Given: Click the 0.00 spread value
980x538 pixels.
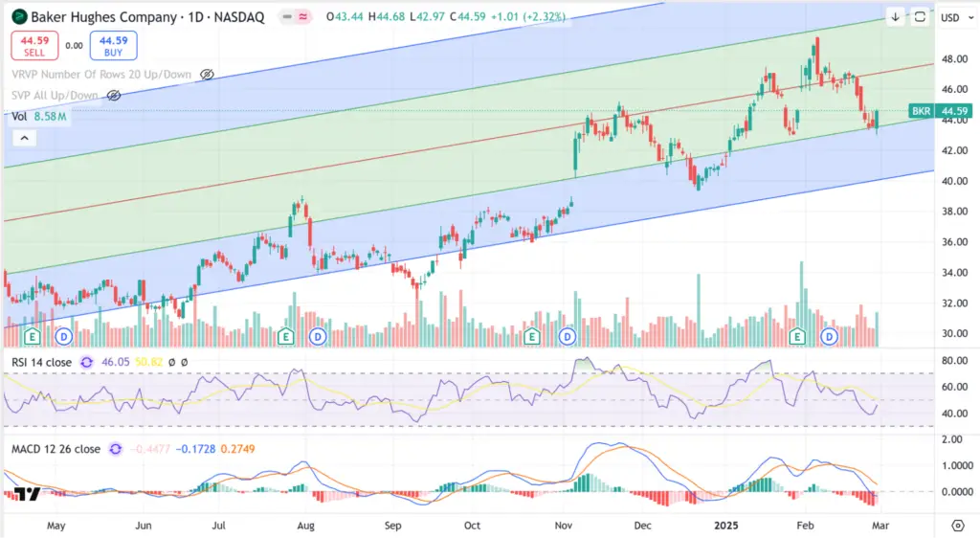Looking at the screenshot, I should pos(74,46).
